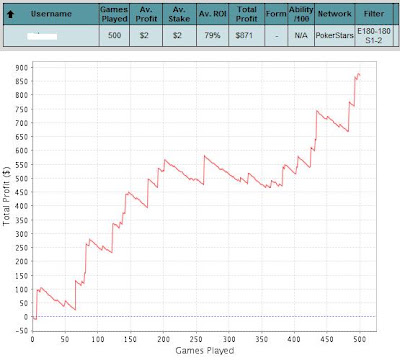
Task: Click the Games Played x-axis label
Action: [205, 350]
